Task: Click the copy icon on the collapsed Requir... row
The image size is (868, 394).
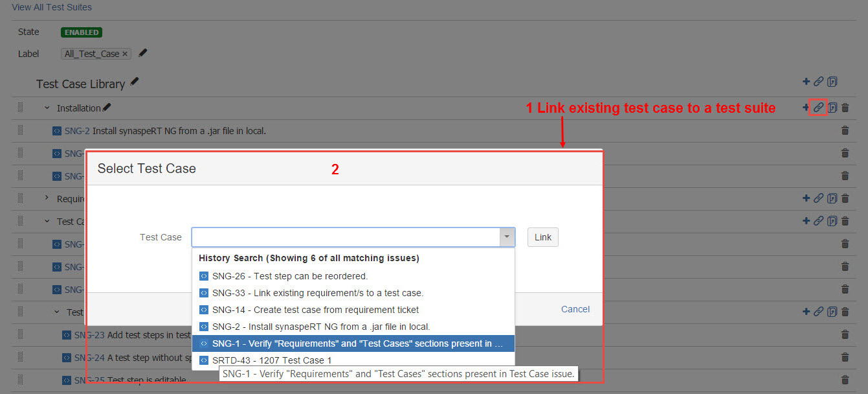Action: coord(832,198)
